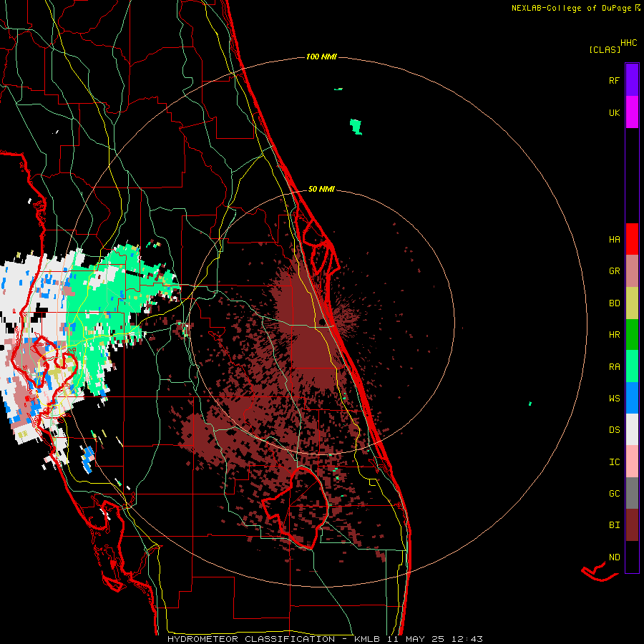Image resolution: width=644 pixels, height=644 pixels.
Task: Select the GC gray legend block
Action: (x=632, y=493)
